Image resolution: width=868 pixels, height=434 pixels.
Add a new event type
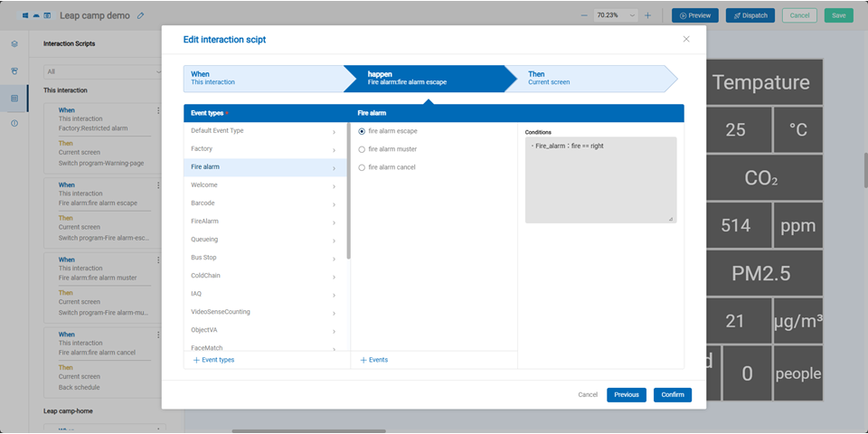pyautogui.click(x=213, y=360)
